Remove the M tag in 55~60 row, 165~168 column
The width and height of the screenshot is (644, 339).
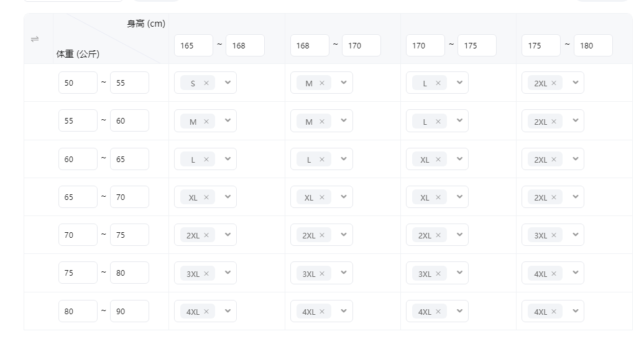tap(206, 122)
